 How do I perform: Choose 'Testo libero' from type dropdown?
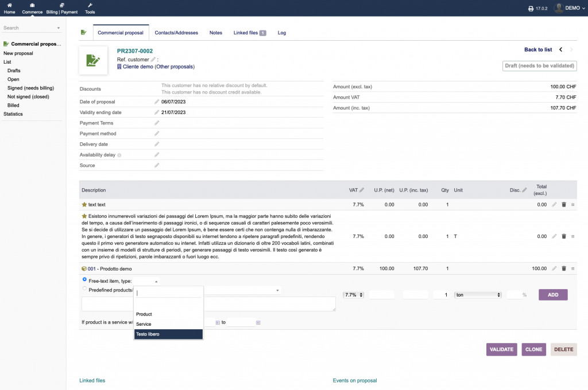click(168, 334)
